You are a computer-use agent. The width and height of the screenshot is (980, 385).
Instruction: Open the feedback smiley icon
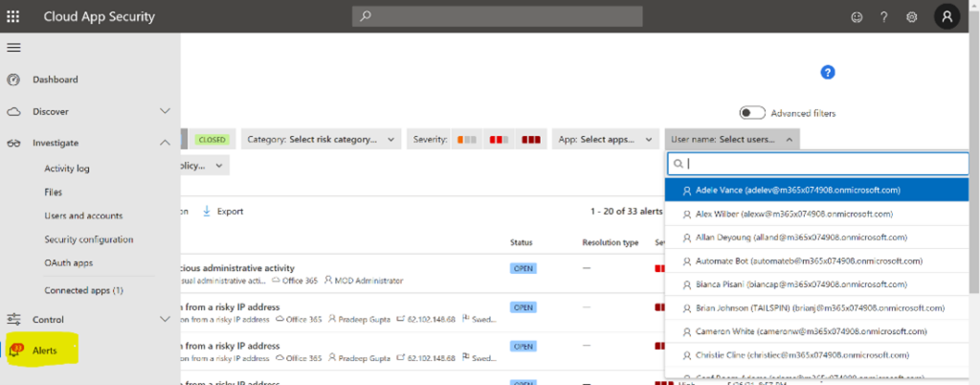tap(857, 17)
